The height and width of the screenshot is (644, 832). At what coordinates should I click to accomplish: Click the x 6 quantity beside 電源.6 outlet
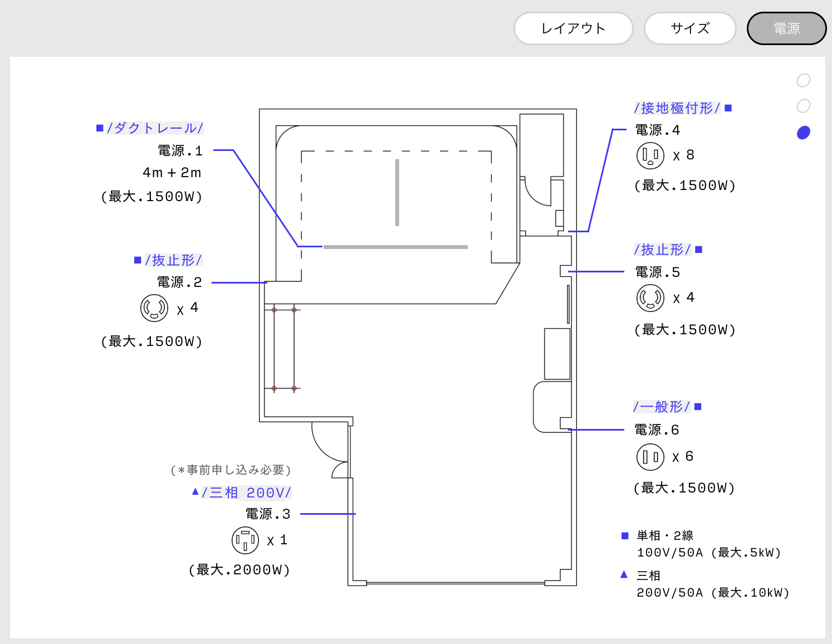coord(683,457)
